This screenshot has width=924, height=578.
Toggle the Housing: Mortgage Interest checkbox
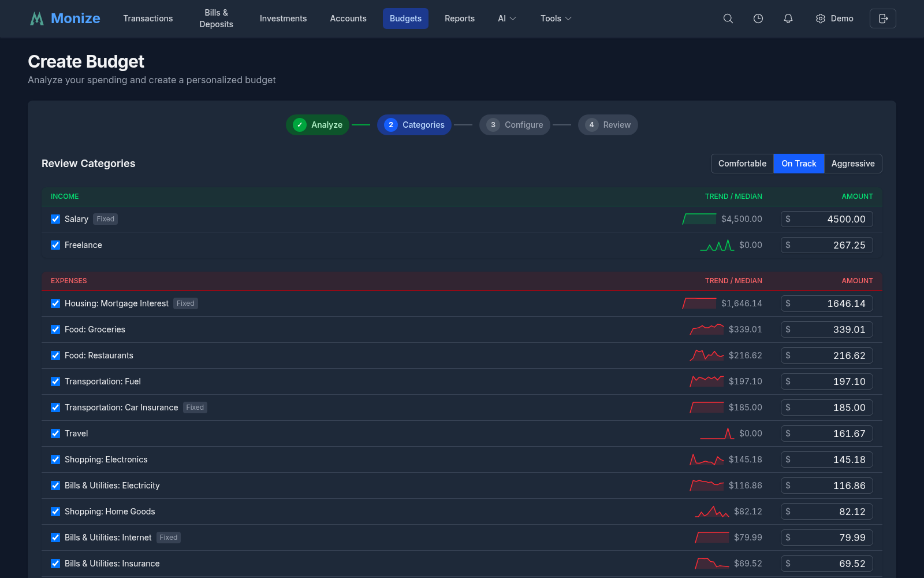55,303
